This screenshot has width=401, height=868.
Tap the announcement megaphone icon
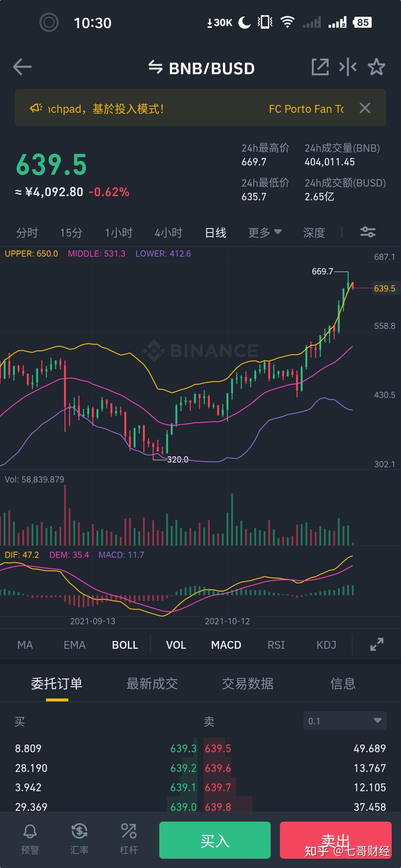point(36,108)
